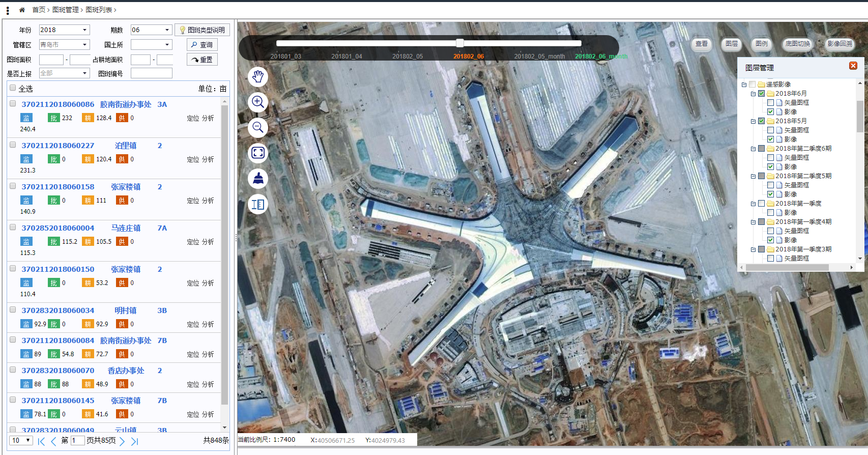Toggle 影像 checkbox under 2018年5月
The height and width of the screenshot is (455, 868).
click(x=770, y=139)
